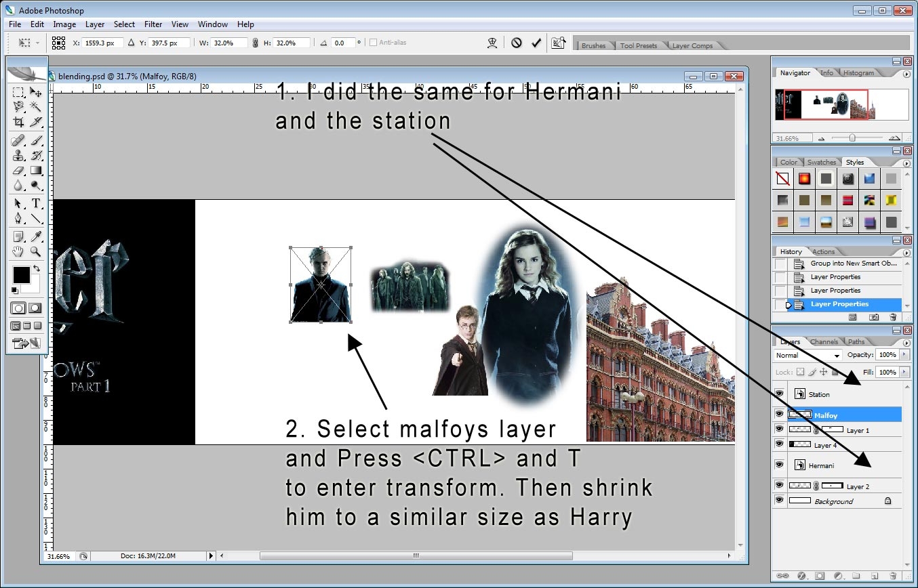The image size is (918, 588).
Task: Select the Eyedropper tool
Action: coord(36,236)
